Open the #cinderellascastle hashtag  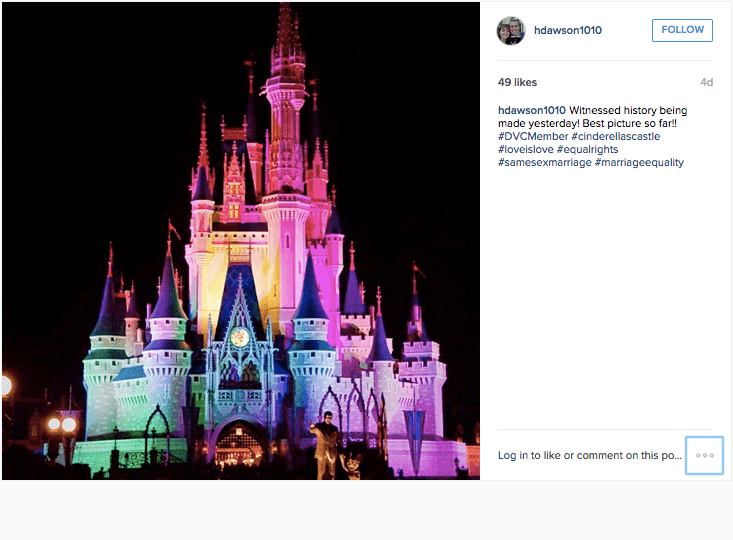616,137
